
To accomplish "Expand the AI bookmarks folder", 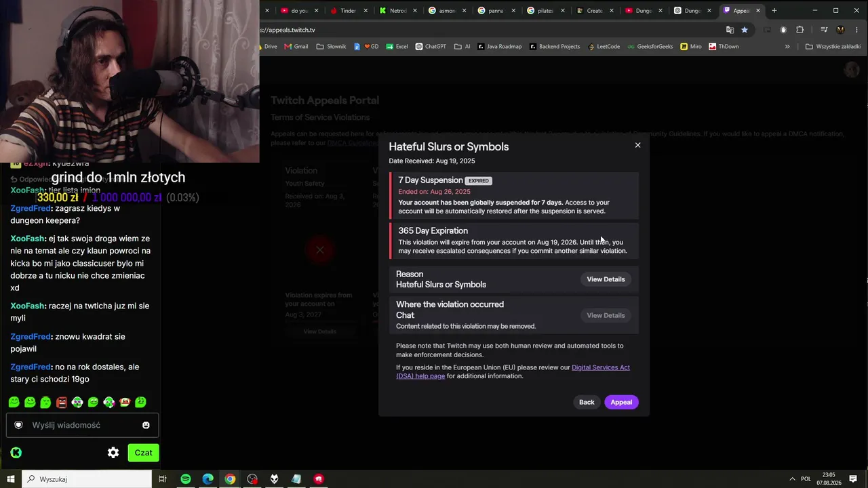I will [x=462, y=47].
